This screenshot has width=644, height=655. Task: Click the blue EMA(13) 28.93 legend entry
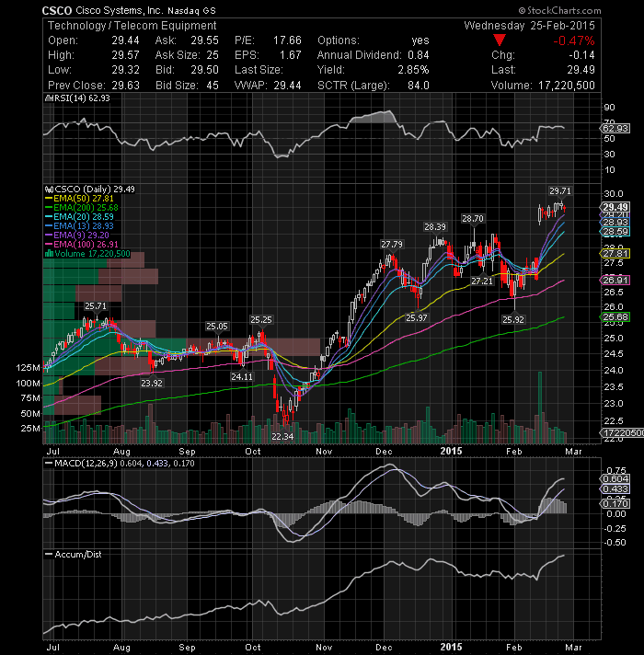pyautogui.click(x=79, y=226)
